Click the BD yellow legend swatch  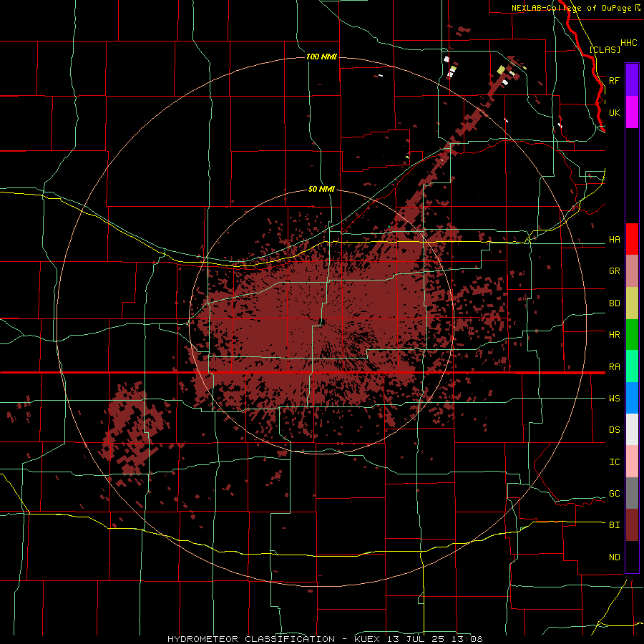click(x=632, y=303)
